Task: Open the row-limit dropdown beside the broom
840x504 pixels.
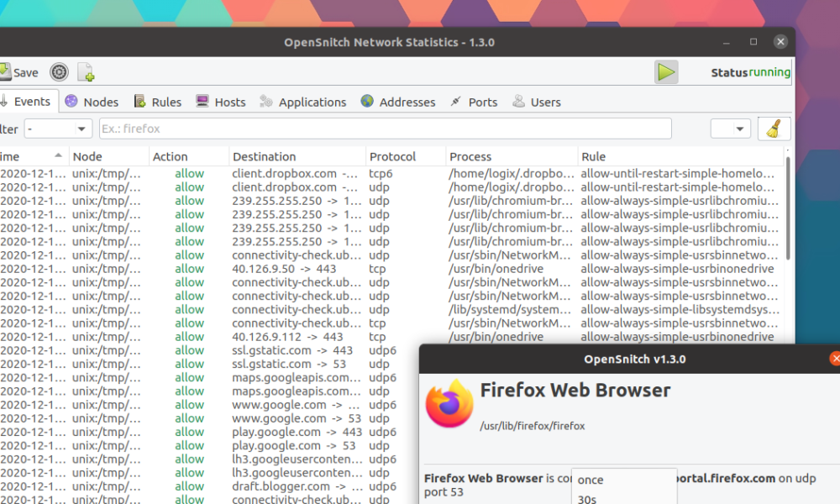Action: [730, 129]
